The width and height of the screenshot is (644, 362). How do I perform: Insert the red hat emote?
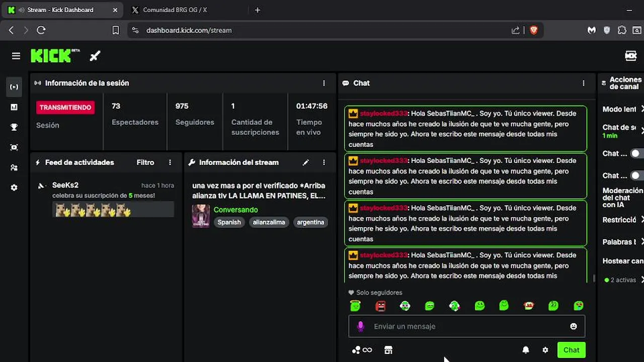pyautogui.click(x=529, y=306)
